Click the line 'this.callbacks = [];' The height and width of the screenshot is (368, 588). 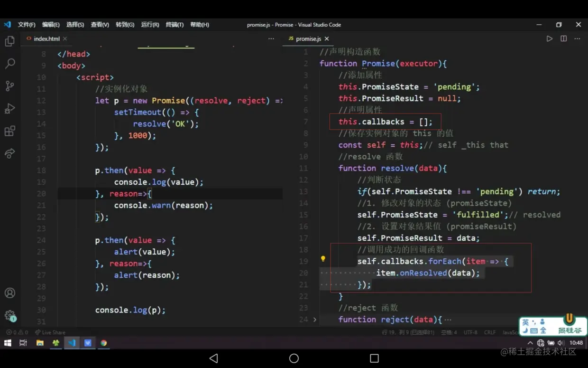(x=386, y=122)
